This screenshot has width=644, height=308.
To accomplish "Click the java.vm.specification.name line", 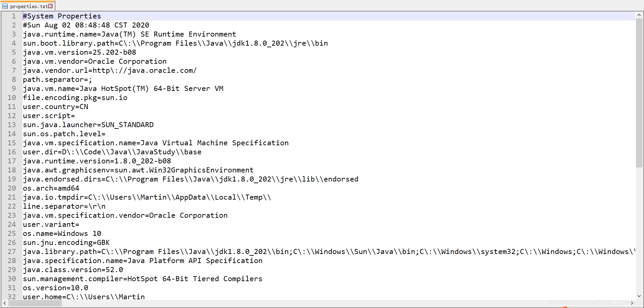I will click(156, 143).
